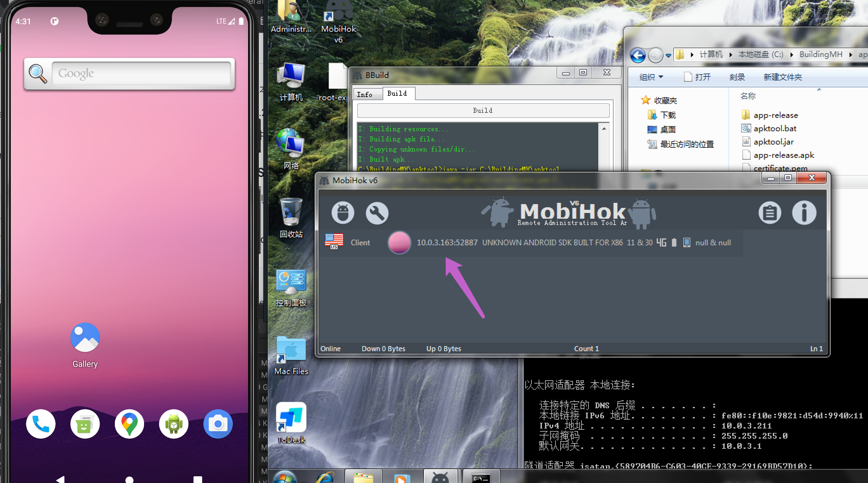Open the 网络 desktop icon
Screen dimensions: 868x483
pyautogui.click(x=291, y=149)
